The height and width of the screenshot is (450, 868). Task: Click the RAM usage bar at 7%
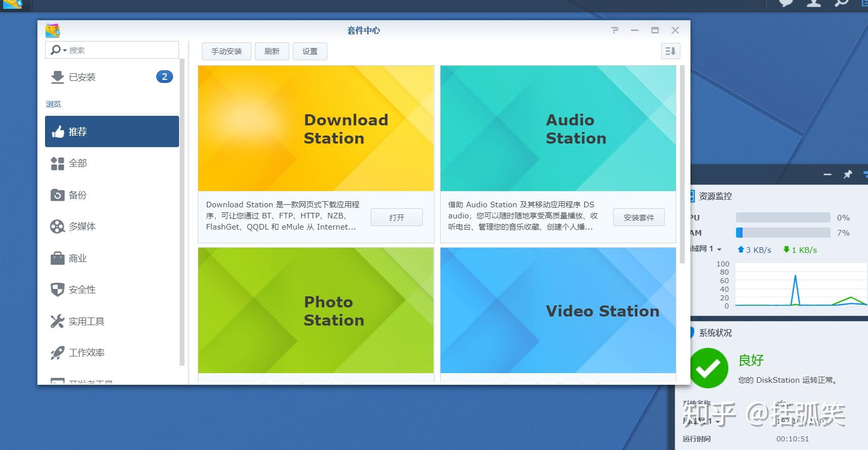coord(783,233)
